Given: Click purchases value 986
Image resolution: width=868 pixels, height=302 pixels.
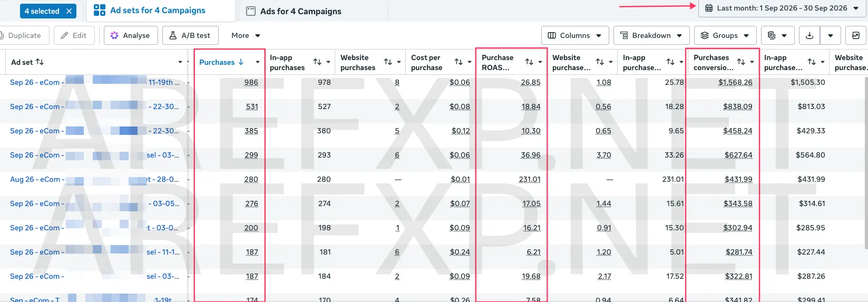Looking at the screenshot, I should click(x=251, y=82).
